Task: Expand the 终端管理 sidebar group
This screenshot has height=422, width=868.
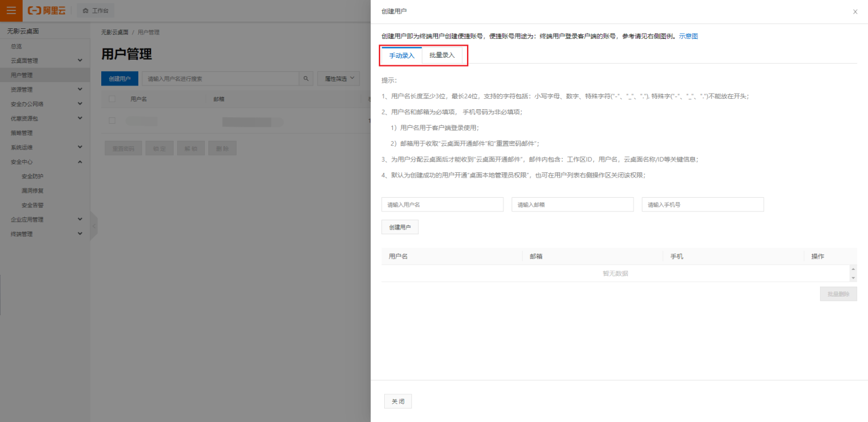Action: point(45,234)
